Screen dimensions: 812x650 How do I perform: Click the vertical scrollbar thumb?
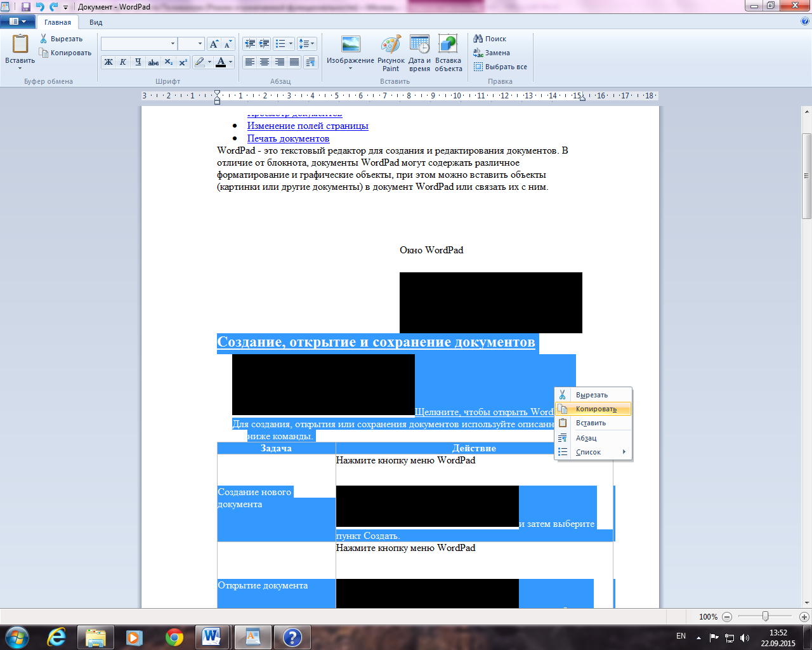806,176
